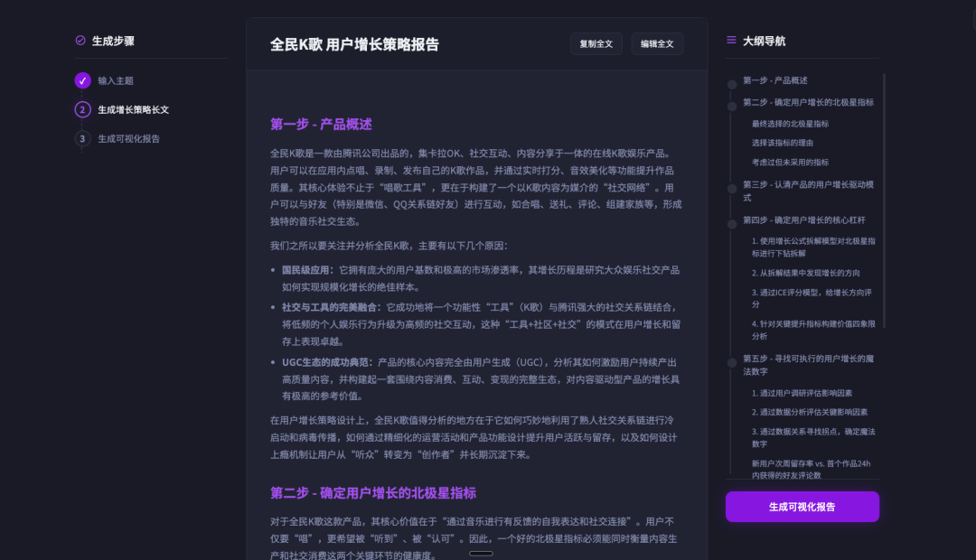Screen dimensions: 976x560
Task: Click outline bullet dot beside 第一步
Action: coord(732,85)
